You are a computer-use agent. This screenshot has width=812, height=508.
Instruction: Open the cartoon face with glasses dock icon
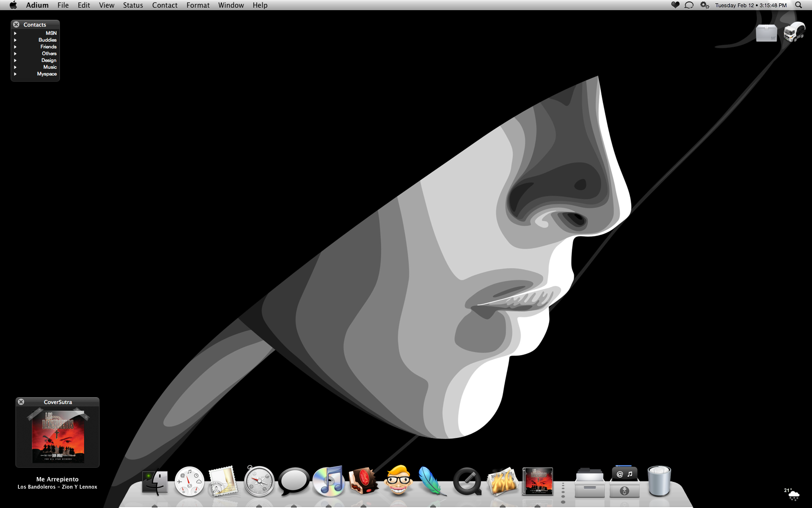[x=398, y=480]
